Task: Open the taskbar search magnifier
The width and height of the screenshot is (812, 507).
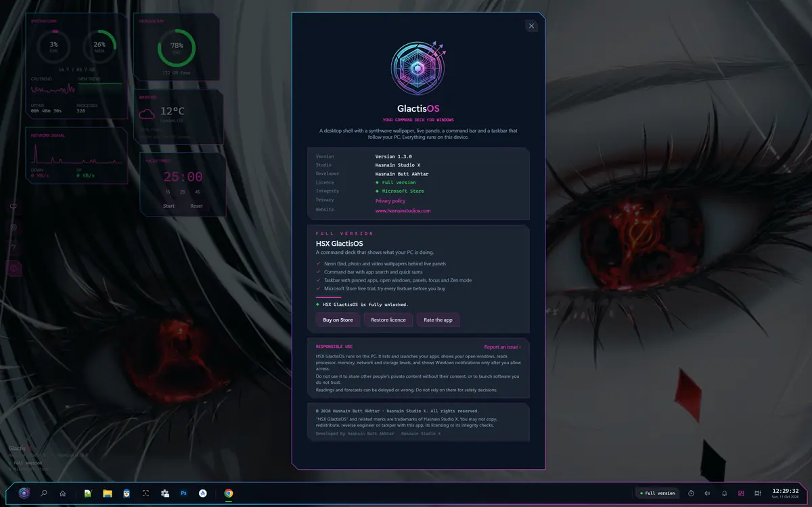Action: pyautogui.click(x=44, y=493)
